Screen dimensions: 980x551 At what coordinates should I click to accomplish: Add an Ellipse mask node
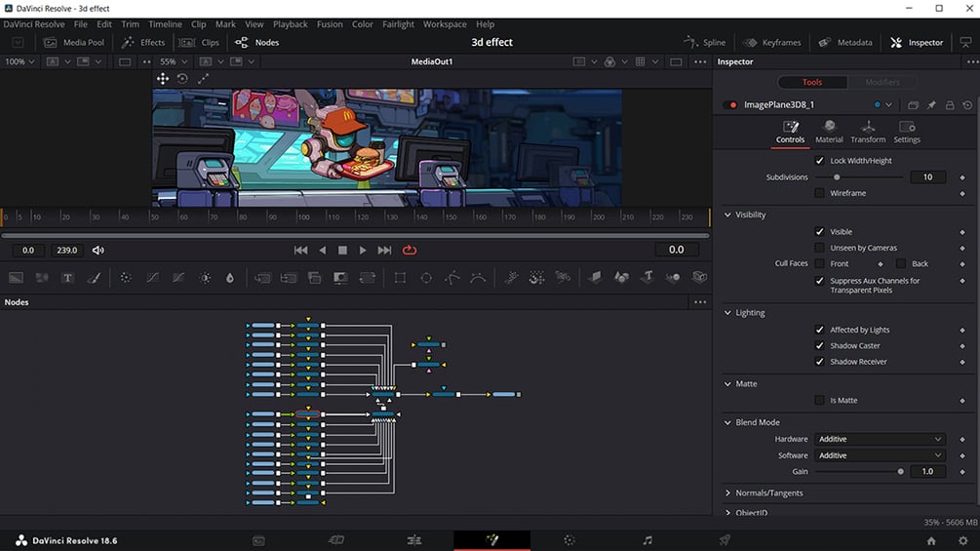[426, 277]
